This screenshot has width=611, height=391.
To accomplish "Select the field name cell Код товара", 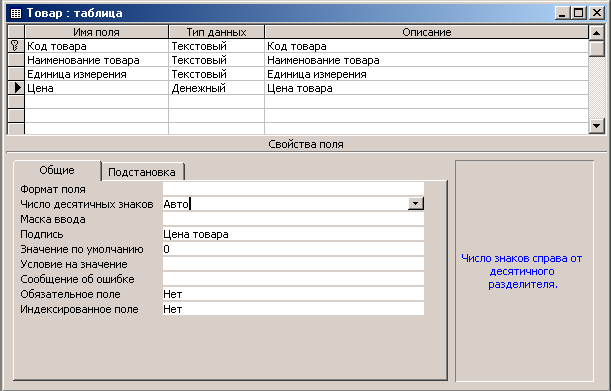I will (97, 46).
